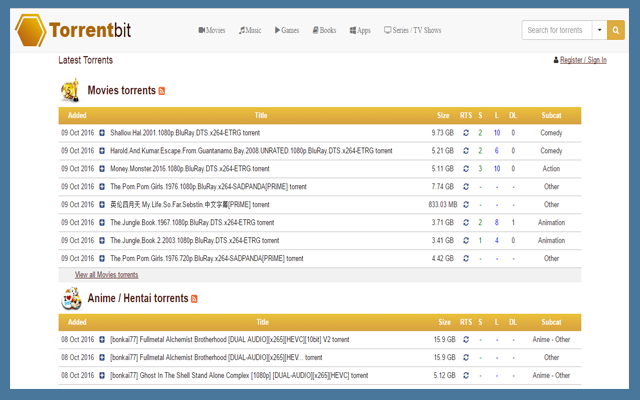Click the Torrentbit hexagon logo
The width and height of the screenshot is (640, 400).
tap(32, 30)
